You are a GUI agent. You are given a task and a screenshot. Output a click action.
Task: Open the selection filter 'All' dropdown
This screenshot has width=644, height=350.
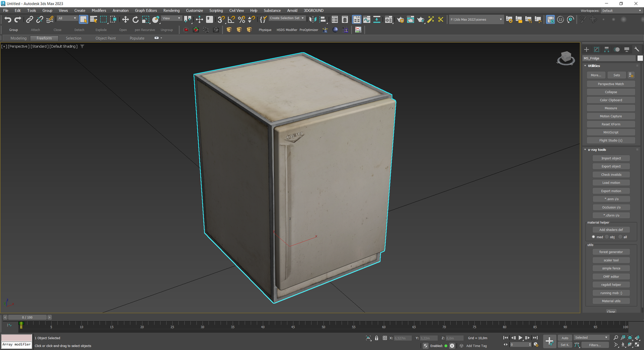(67, 18)
